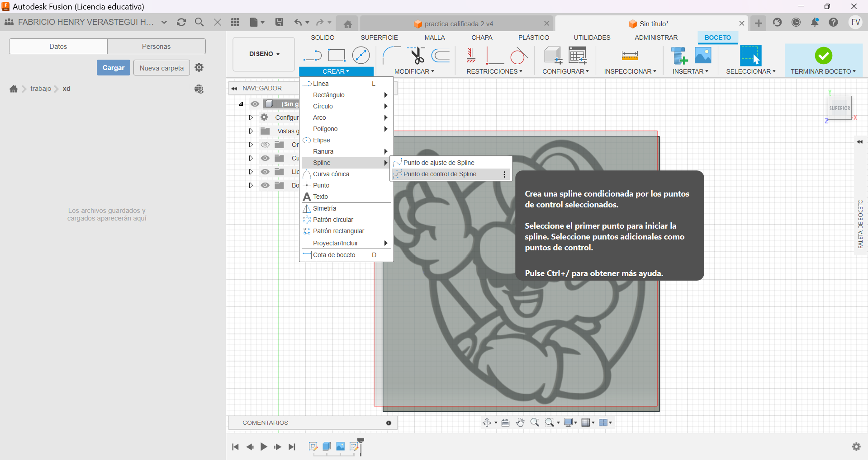Image resolution: width=868 pixels, height=460 pixels.
Task: Open the DISEÑO workspace dropdown
Action: click(264, 54)
